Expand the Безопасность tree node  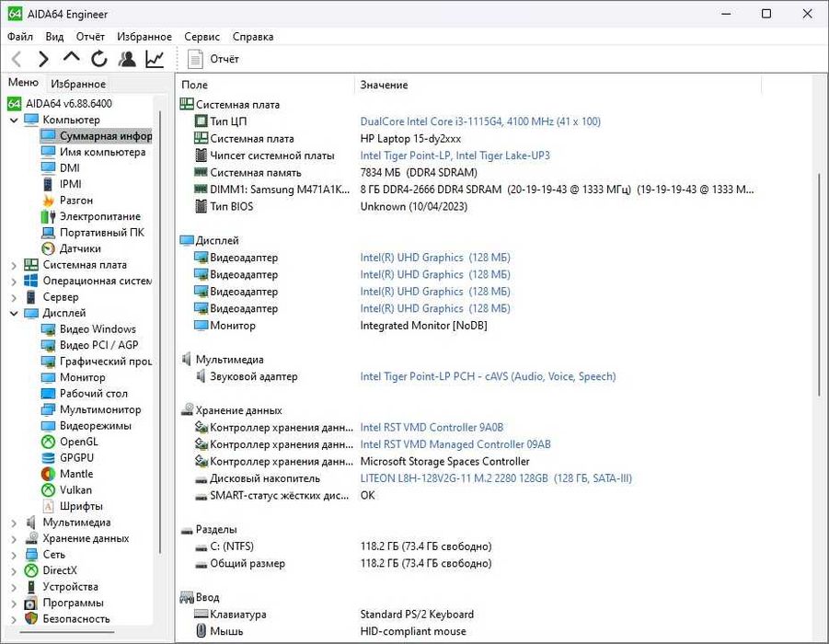pyautogui.click(x=14, y=619)
